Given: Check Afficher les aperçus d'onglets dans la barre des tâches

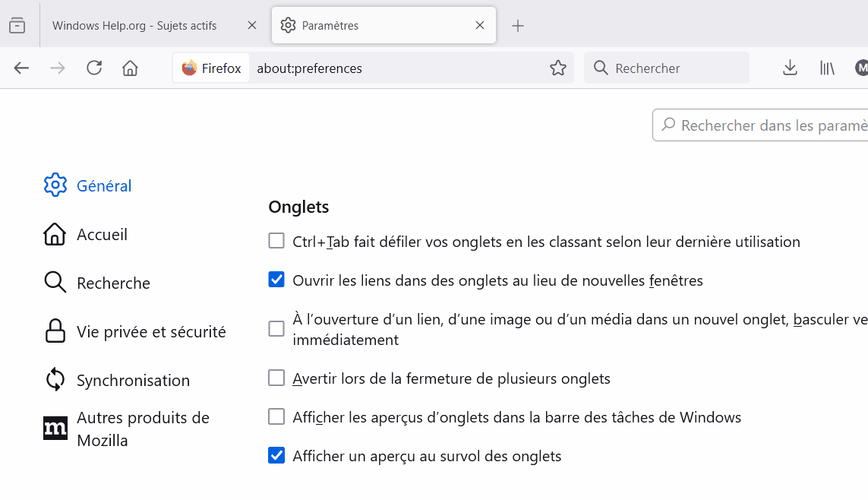Looking at the screenshot, I should (276, 416).
